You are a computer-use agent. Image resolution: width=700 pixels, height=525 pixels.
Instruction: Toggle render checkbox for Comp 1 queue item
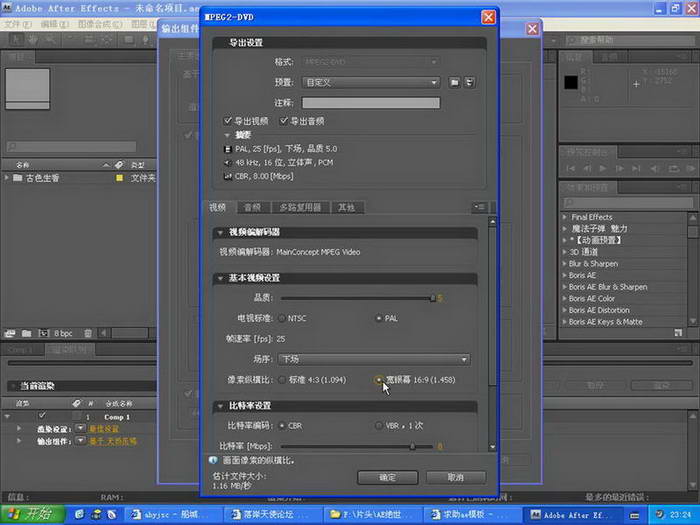(42, 416)
